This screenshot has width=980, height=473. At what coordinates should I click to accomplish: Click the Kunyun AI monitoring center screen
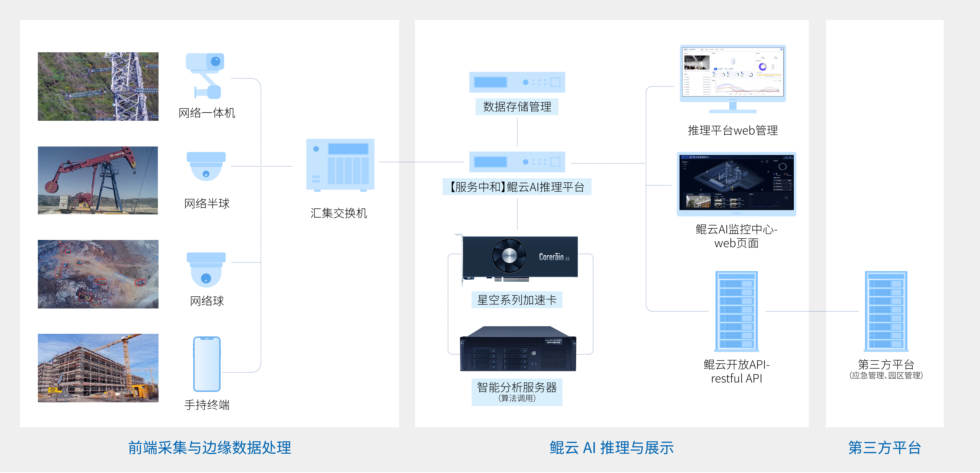pyautogui.click(x=736, y=184)
